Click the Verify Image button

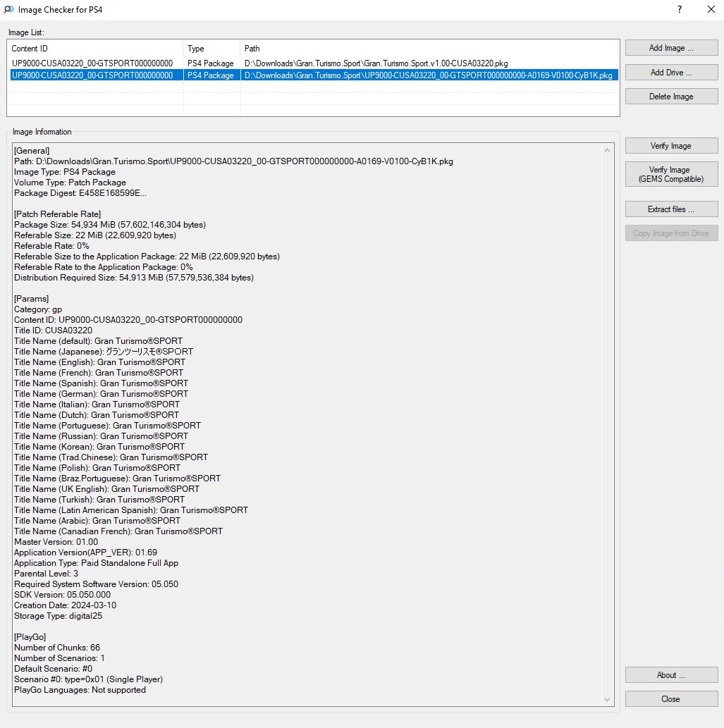coord(671,146)
